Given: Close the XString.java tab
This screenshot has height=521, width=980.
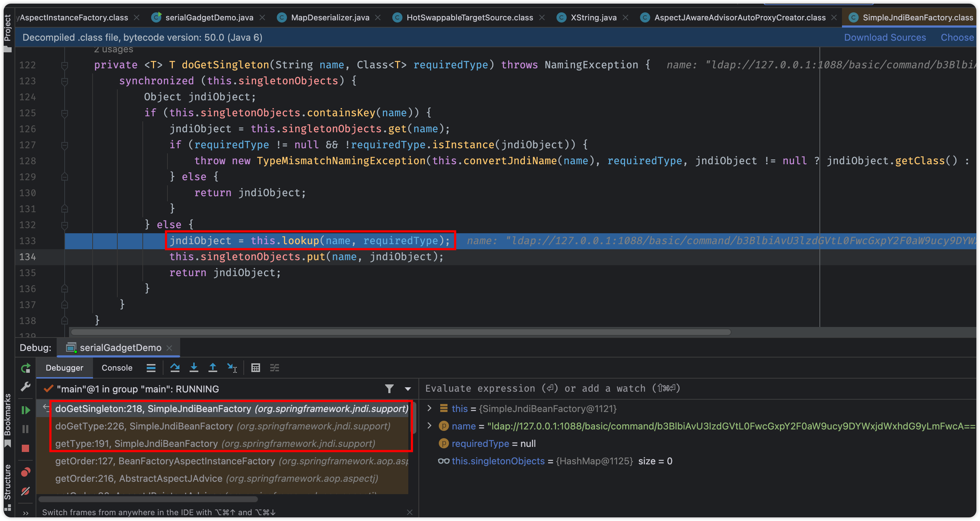Looking at the screenshot, I should point(625,17).
